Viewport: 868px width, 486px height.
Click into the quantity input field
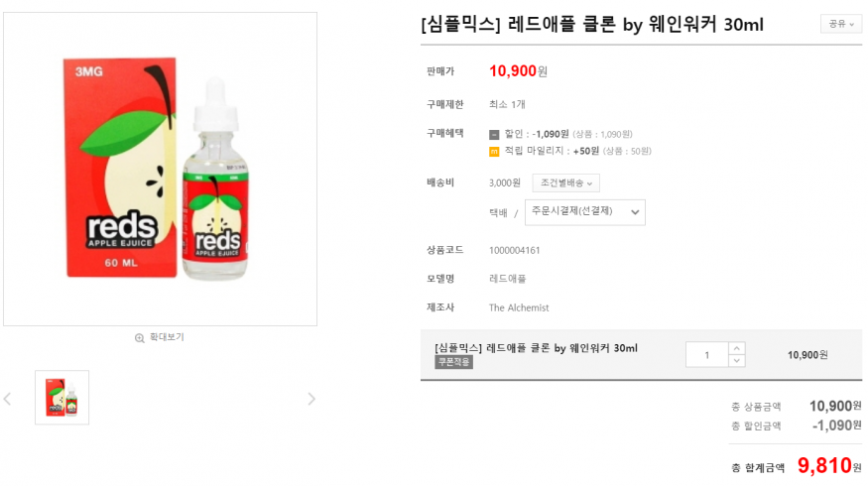[707, 354]
